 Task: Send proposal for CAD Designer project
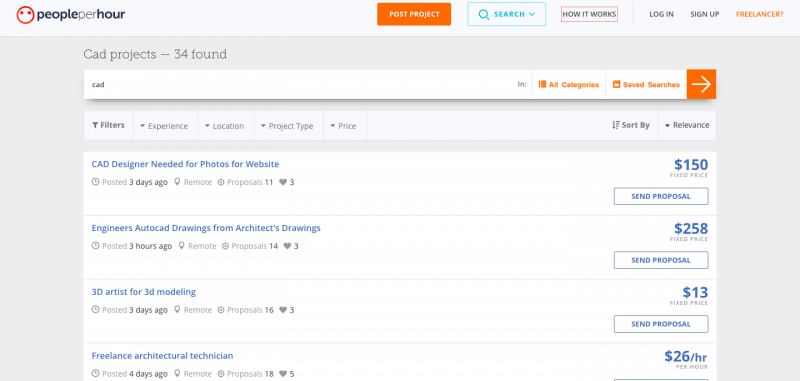point(661,196)
